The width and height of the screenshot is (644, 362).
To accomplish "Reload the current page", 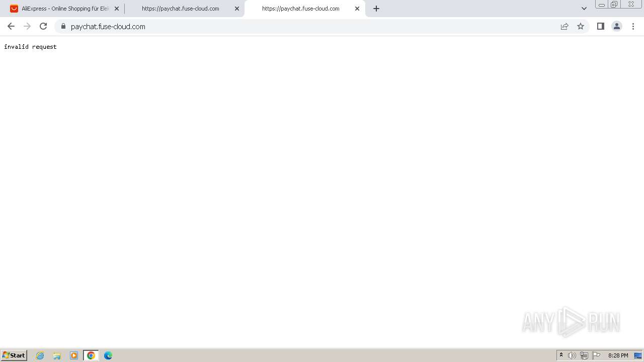I will pyautogui.click(x=43, y=26).
